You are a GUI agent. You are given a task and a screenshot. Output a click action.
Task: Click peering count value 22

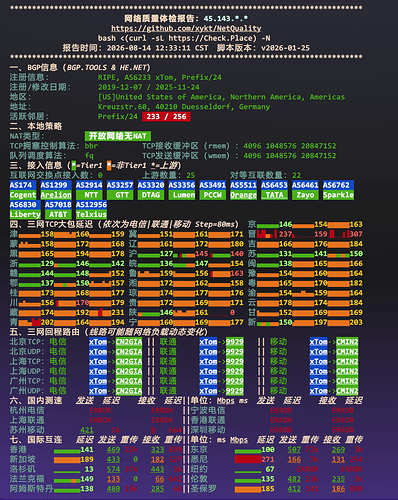click(297, 175)
